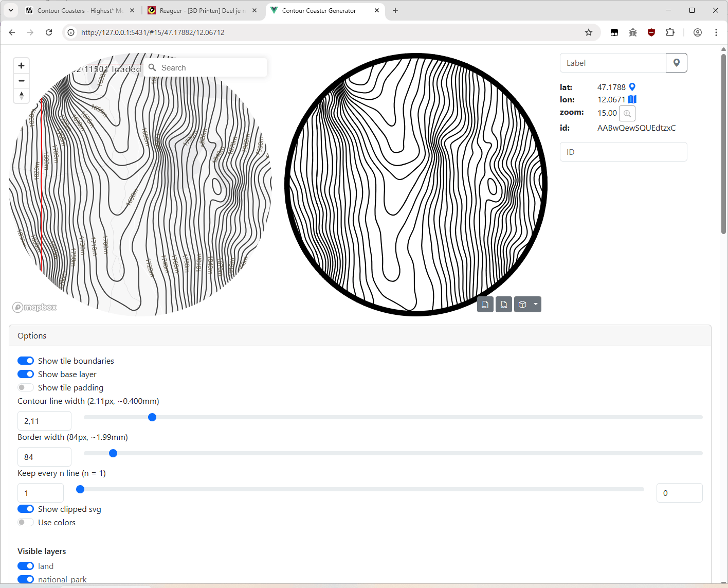Click the magnifier icon next to zoom value
The width and height of the screenshot is (728, 588).
click(x=627, y=113)
